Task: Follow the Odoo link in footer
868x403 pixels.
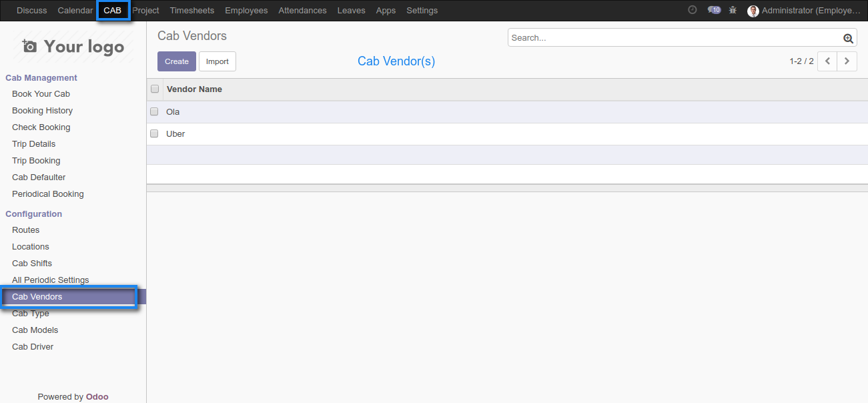Action: pyautogui.click(x=97, y=396)
